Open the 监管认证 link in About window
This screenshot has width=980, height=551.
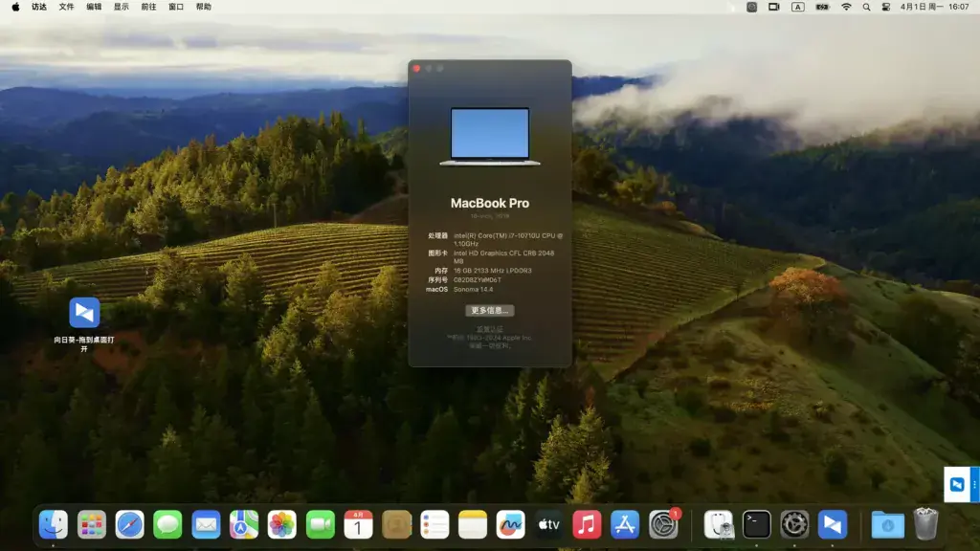(490, 329)
